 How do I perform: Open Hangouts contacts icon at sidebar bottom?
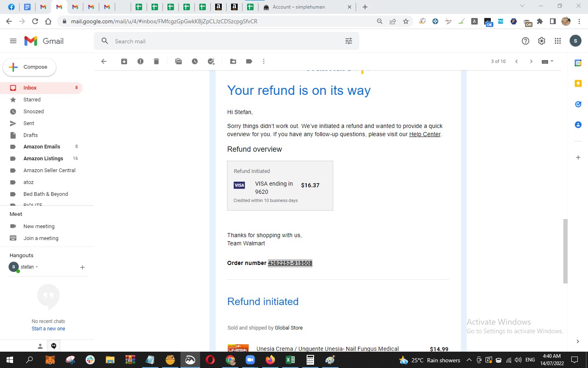pos(40,346)
